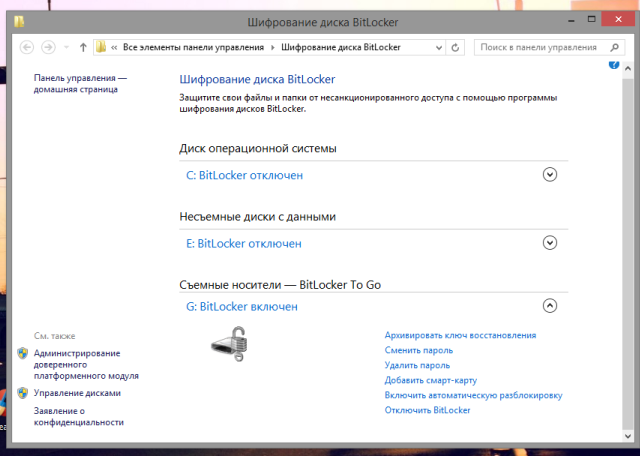
Task: Expand drive E: BitLocker section chevron
Action: coord(550,243)
